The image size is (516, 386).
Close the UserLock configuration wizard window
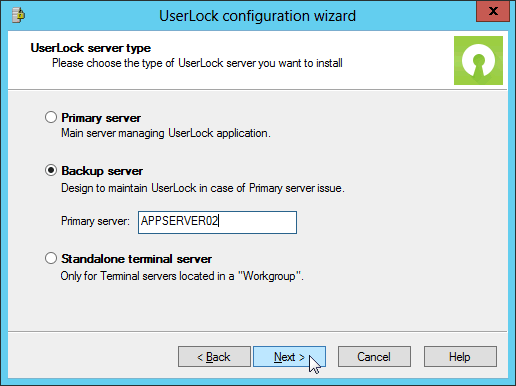point(493,11)
